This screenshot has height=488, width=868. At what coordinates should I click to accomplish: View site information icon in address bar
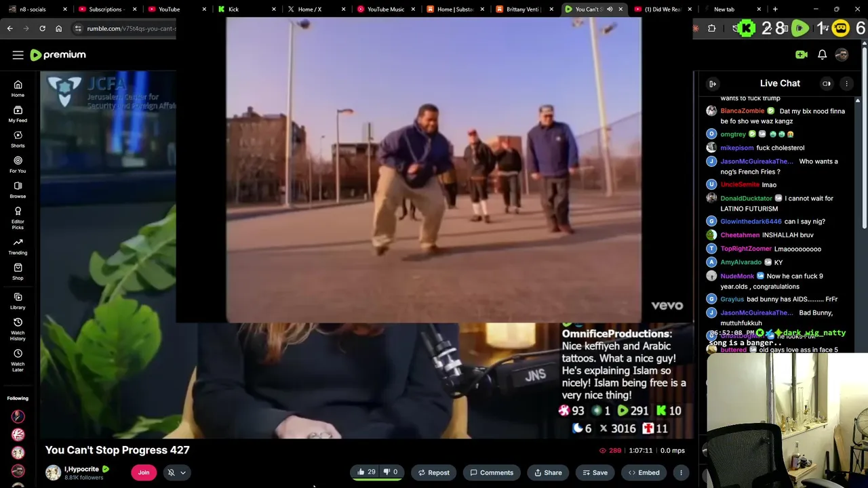[x=78, y=28]
